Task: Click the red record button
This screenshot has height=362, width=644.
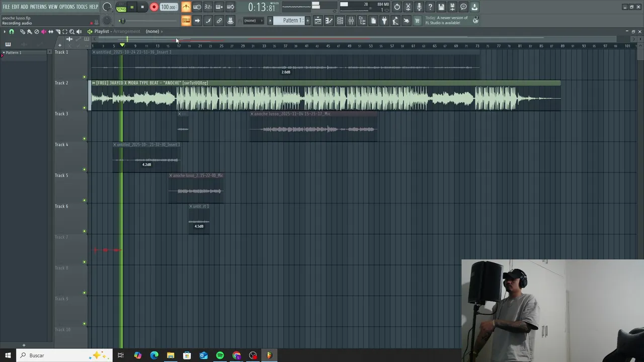Action: (154, 7)
